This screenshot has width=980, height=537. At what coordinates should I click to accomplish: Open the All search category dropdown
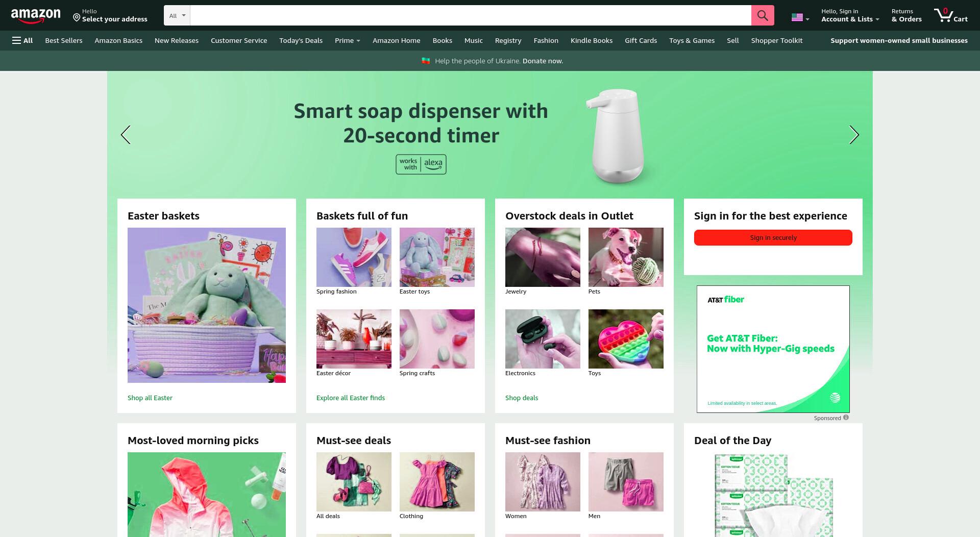coord(177,15)
